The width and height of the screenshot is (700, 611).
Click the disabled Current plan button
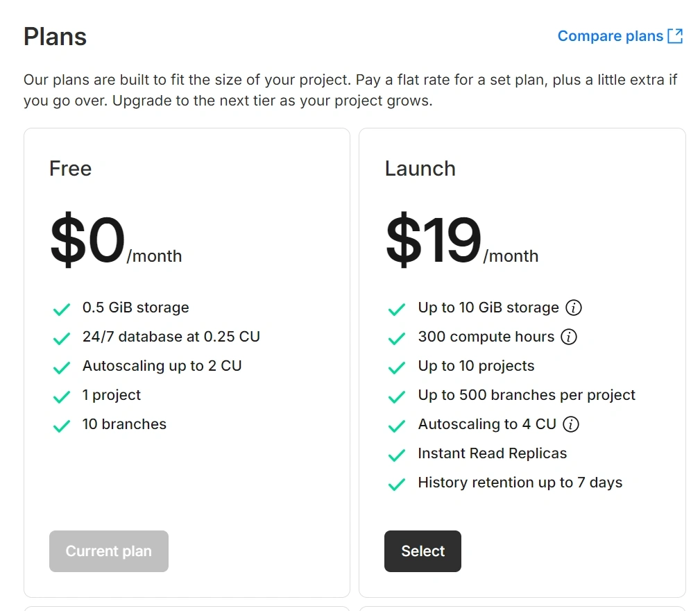(109, 551)
